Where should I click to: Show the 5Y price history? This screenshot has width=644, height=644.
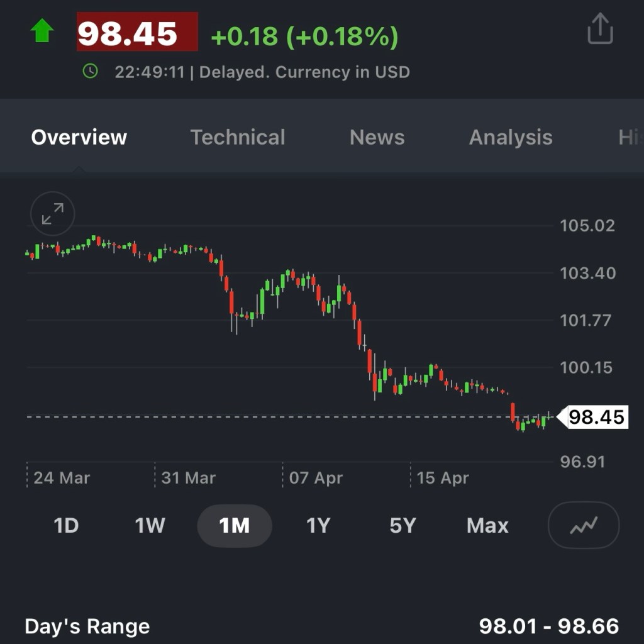click(x=402, y=525)
